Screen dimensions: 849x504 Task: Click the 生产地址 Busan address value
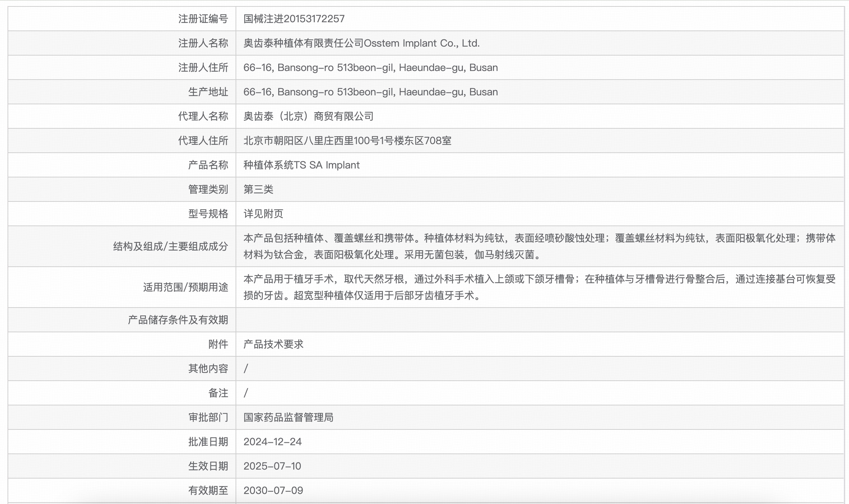pyautogui.click(x=370, y=92)
